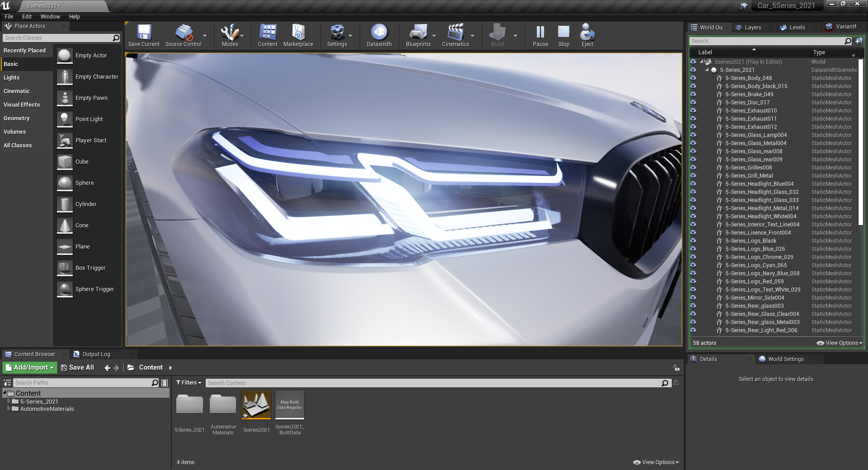
Task: Toggle visibility of 5-Series_Exhaust010
Action: [x=693, y=110]
